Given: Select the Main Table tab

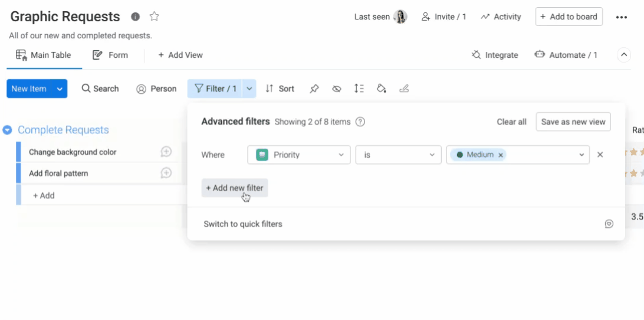Looking at the screenshot, I should [44, 55].
